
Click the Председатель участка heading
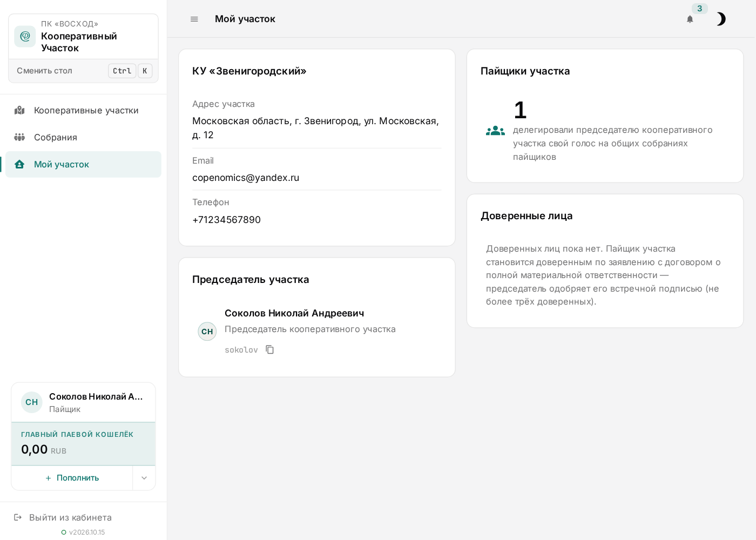click(251, 279)
